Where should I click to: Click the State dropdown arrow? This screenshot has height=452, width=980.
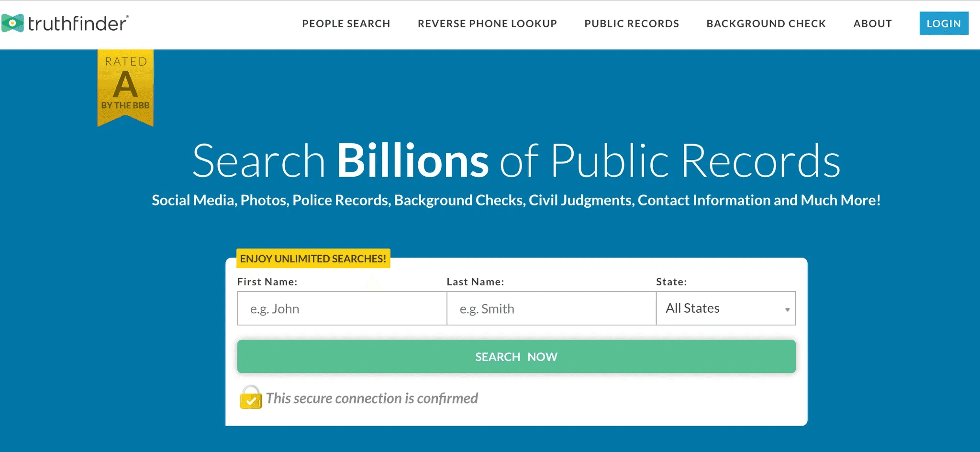click(787, 309)
